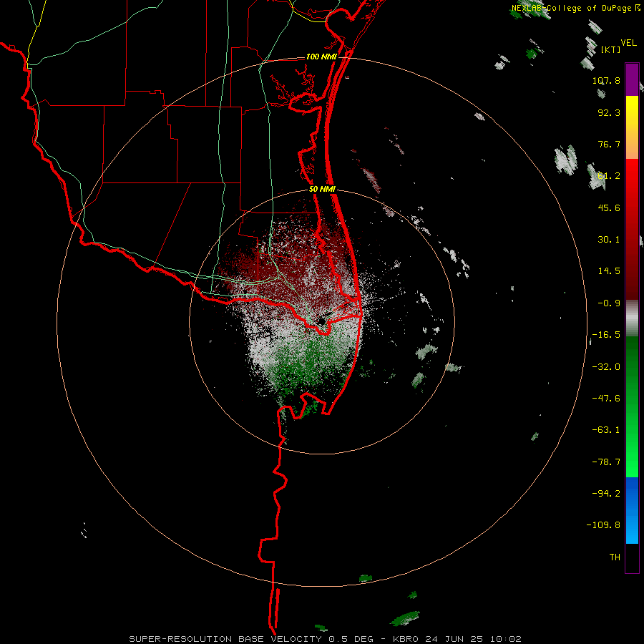Click the 92.3 velocity scale label
Viewport: 644px width, 644px height.
[x=609, y=112]
